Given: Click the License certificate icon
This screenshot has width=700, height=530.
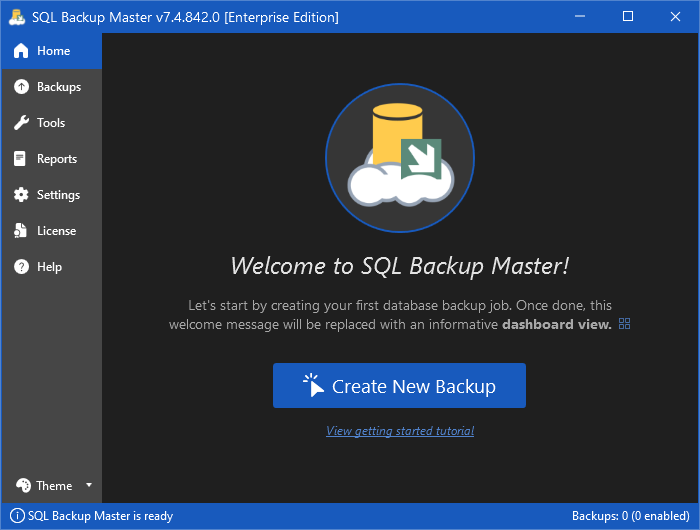Looking at the screenshot, I should click(20, 231).
